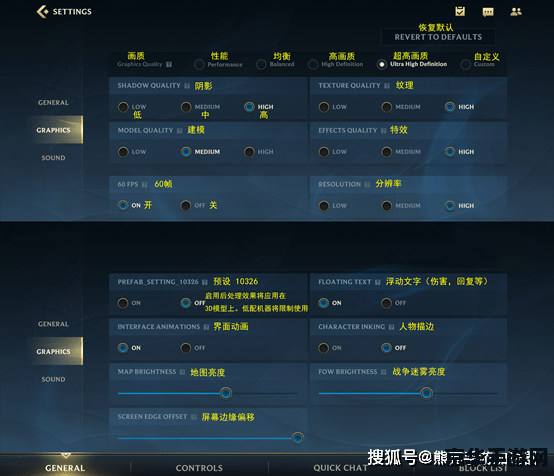Open the General tab next to Controls

coord(65,468)
